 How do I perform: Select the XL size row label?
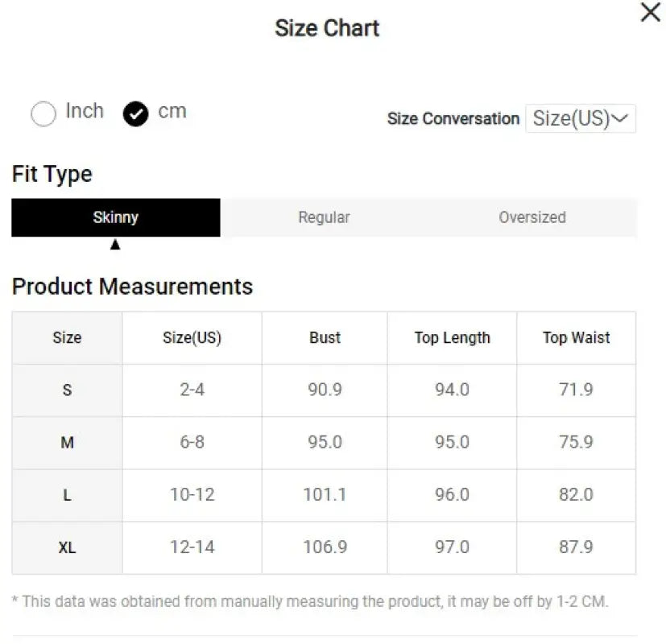(x=67, y=547)
